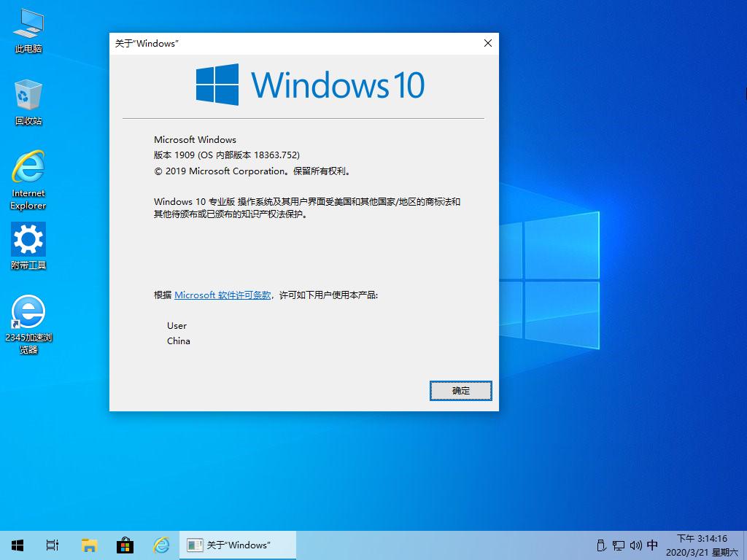Open the Windows Start menu
This screenshot has width=747, height=560.
[18, 545]
